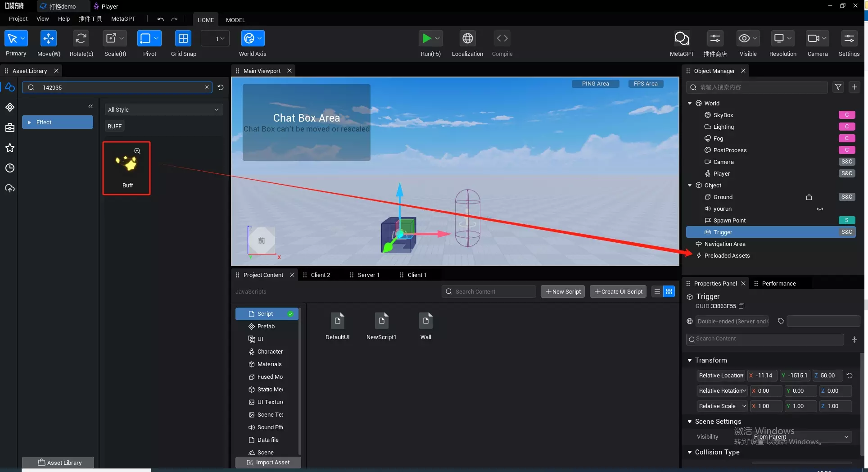
Task: Open the Run(F5) dropdown arrow
Action: pos(438,38)
